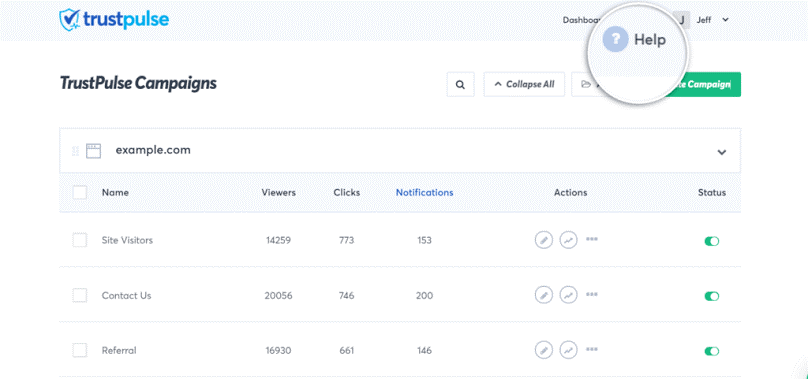
Task: Click the 14259 viewers value
Action: pyautogui.click(x=278, y=240)
